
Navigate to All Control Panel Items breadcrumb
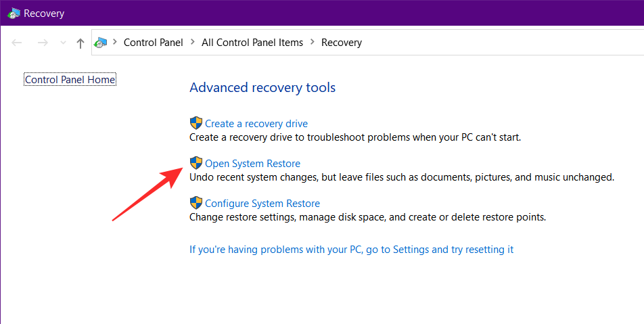tap(252, 43)
